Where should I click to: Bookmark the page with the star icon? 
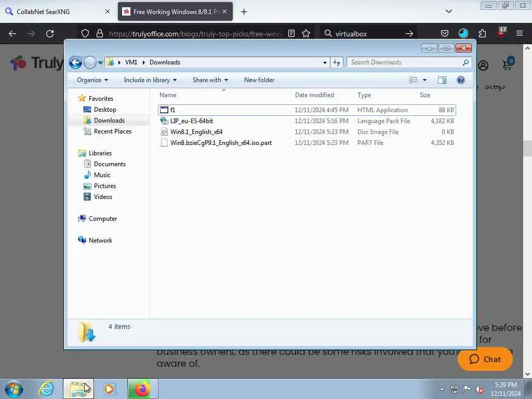click(306, 33)
